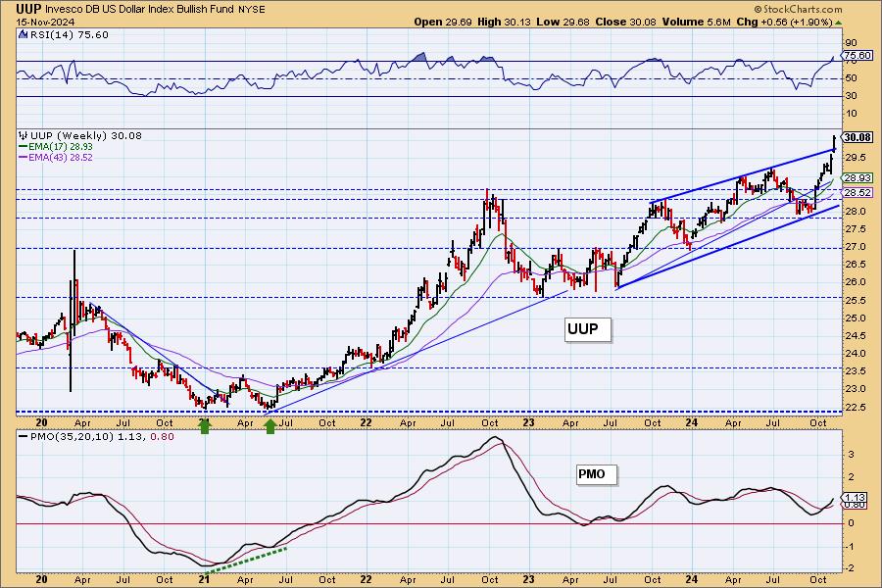Click the 30.08 last price tag on right axis

click(857, 137)
